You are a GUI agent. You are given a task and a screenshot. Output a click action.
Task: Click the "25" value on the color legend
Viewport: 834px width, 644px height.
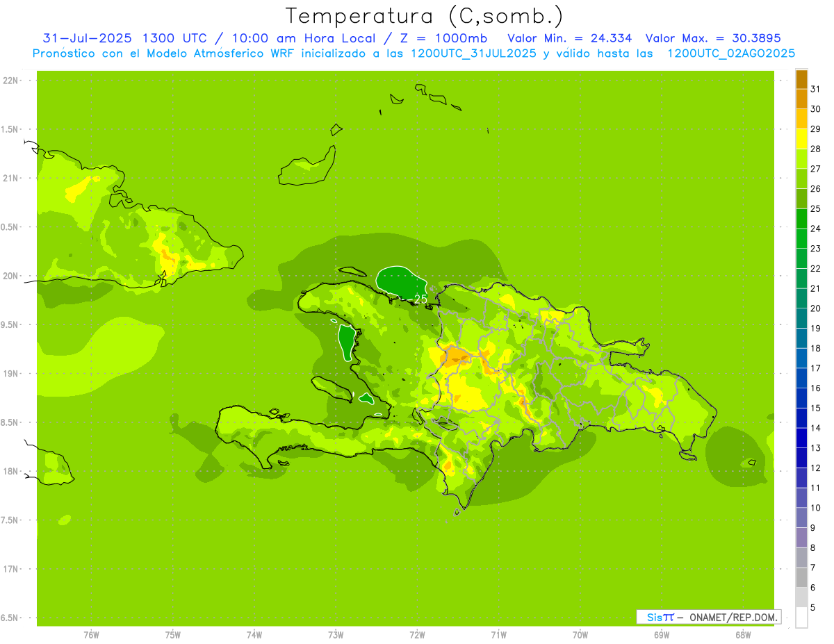point(815,208)
